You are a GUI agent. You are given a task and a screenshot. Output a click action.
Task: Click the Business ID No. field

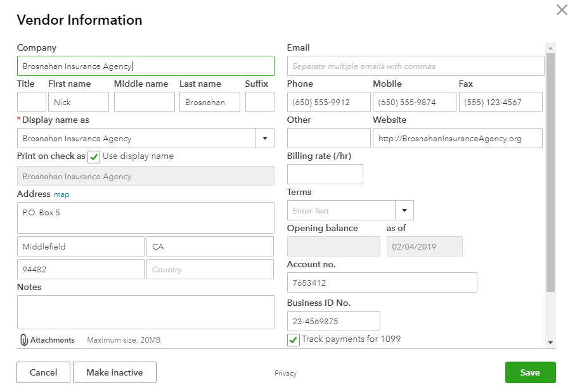(333, 321)
